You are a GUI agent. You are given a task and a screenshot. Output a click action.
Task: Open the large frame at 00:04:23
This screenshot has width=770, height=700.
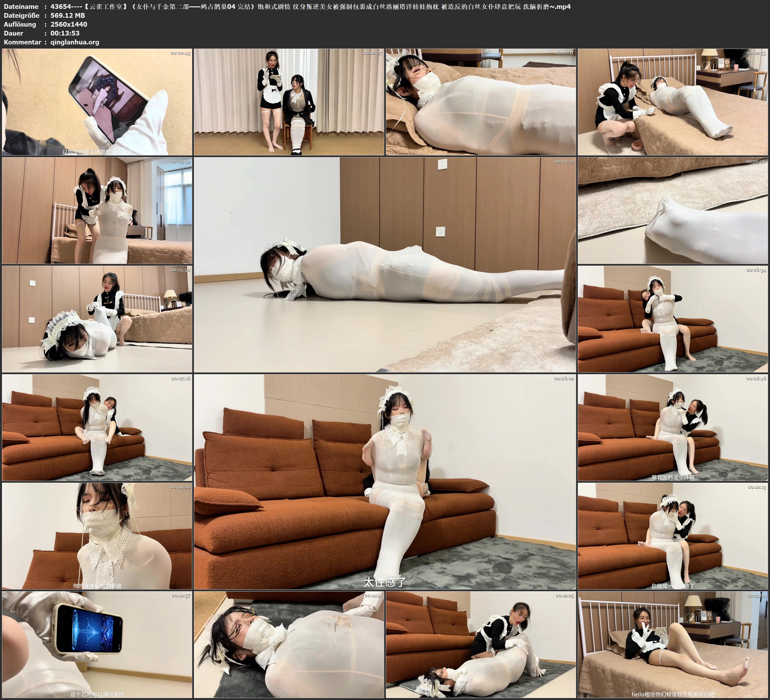click(x=385, y=264)
